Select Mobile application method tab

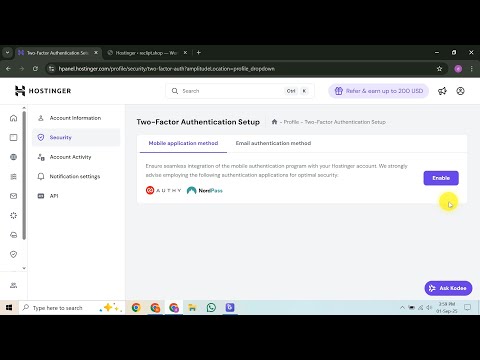pos(183,143)
